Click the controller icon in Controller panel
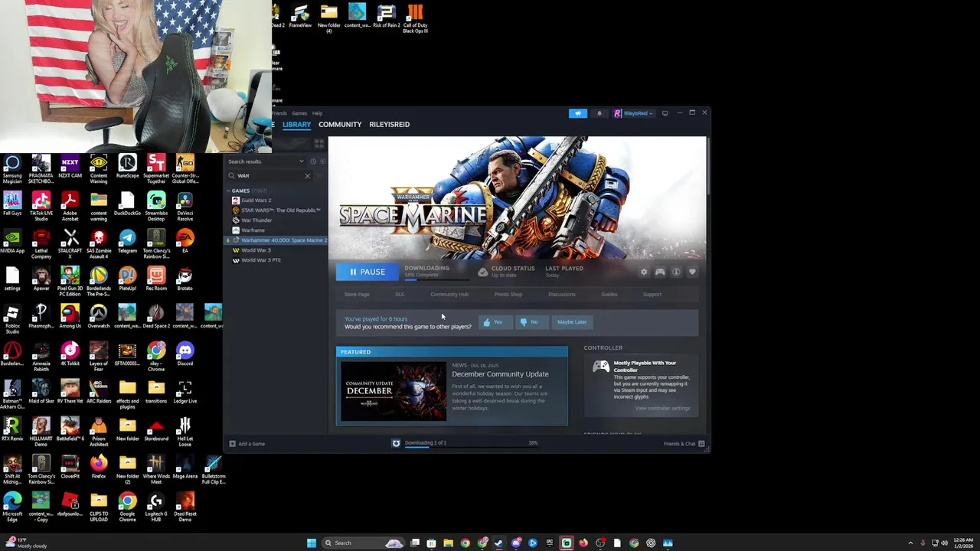 click(601, 367)
